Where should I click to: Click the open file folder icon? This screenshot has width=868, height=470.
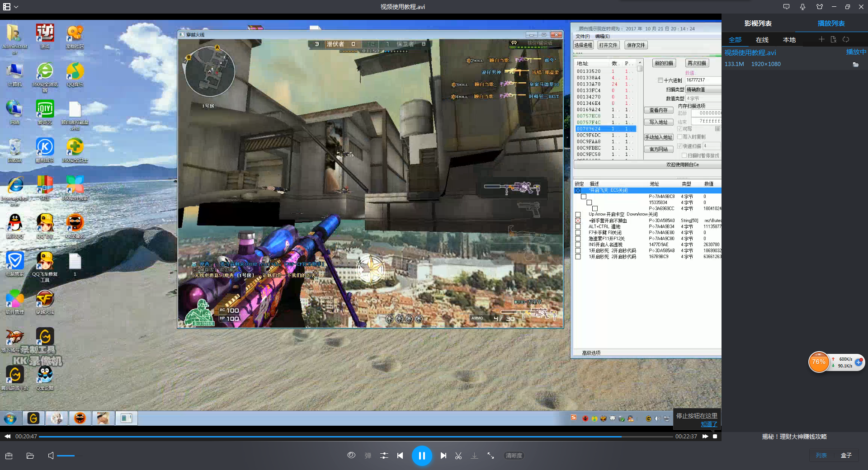click(30, 456)
